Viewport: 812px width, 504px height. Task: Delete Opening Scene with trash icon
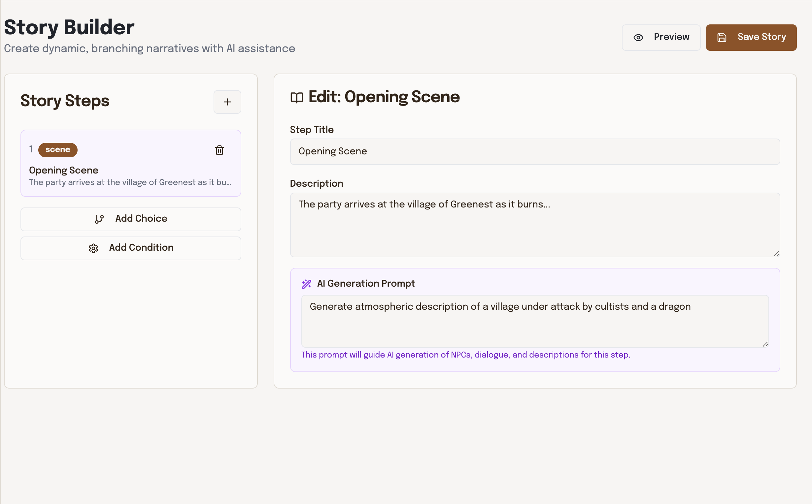(x=219, y=150)
